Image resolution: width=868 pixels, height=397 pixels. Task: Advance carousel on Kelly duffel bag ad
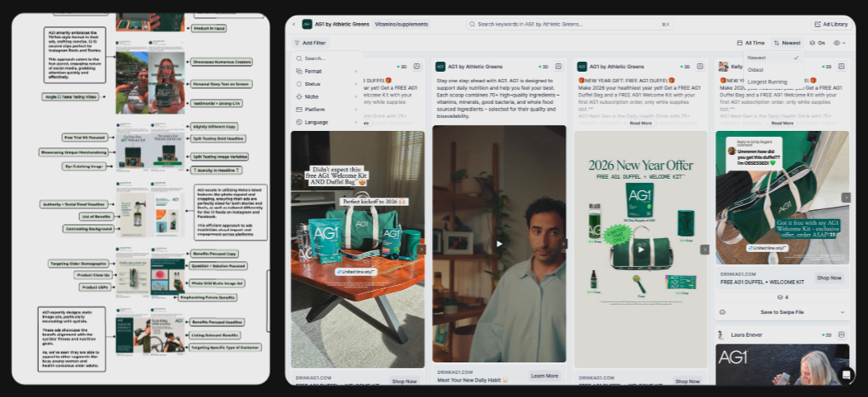tap(846, 198)
